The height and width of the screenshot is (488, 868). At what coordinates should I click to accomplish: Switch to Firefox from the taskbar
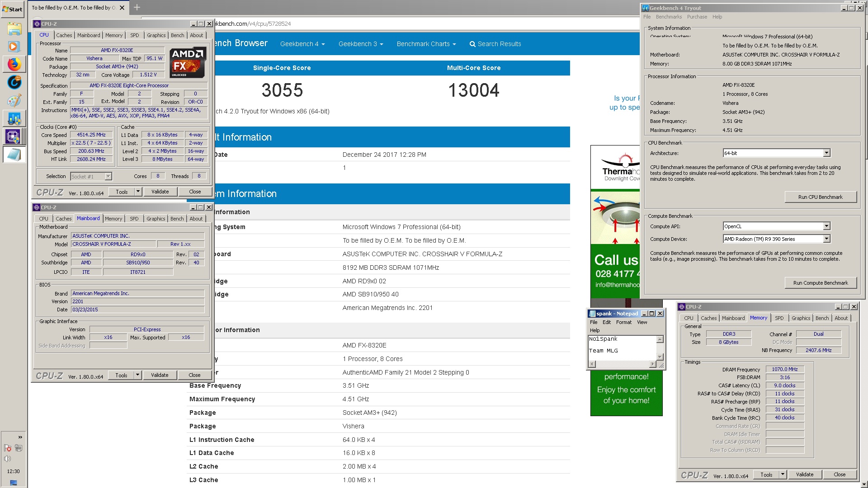pos(14,65)
